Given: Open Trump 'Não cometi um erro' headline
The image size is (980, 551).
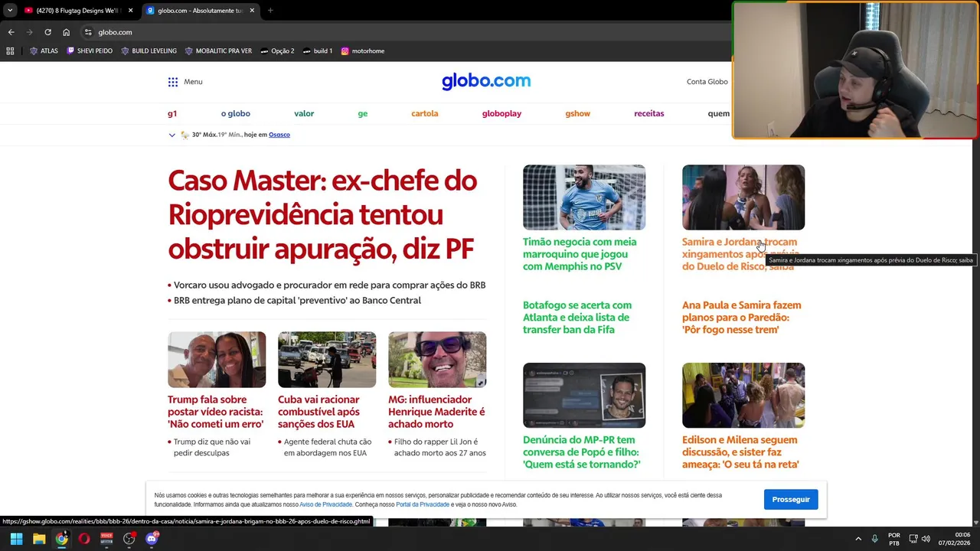Looking at the screenshot, I should 215,412.
